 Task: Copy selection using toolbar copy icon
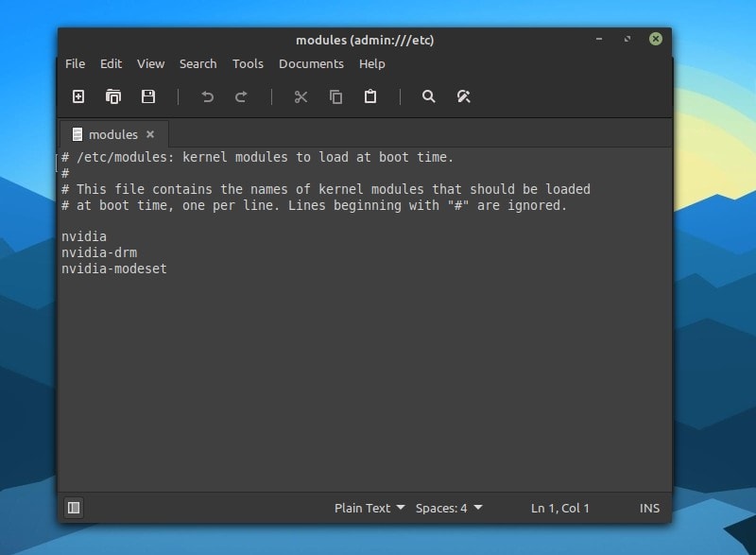point(335,97)
